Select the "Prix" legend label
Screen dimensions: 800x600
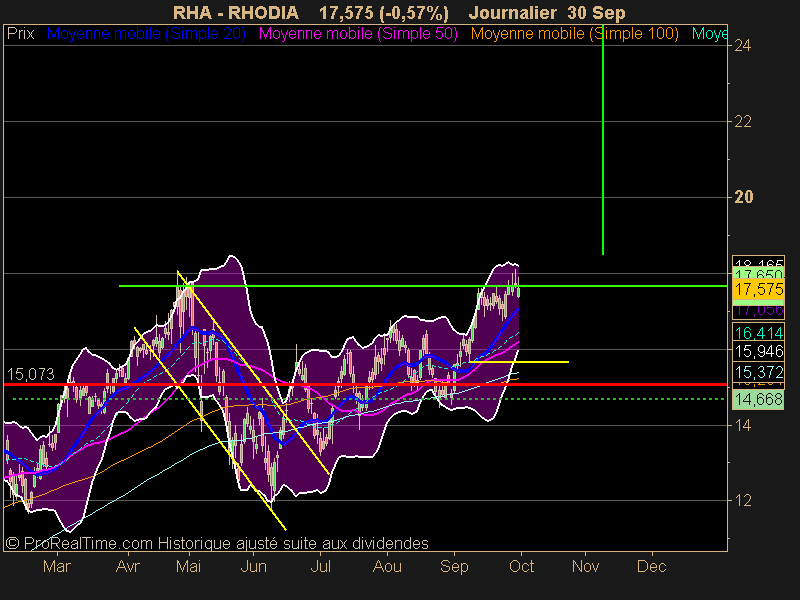coord(20,34)
